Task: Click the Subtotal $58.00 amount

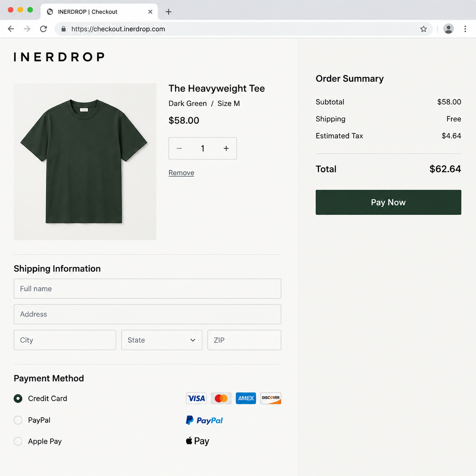Action: [x=449, y=102]
